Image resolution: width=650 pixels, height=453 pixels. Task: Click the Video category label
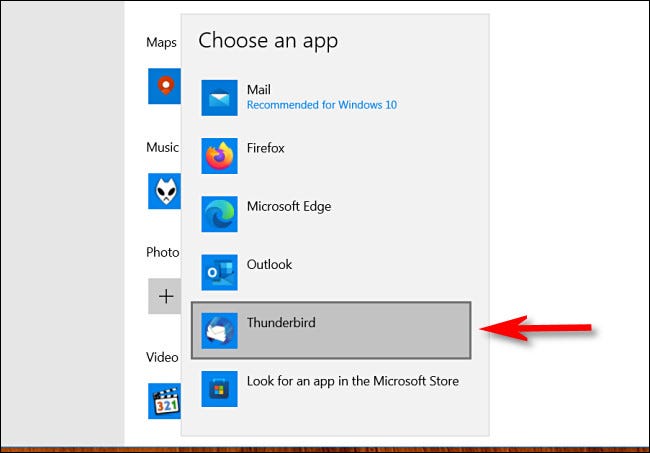162,357
